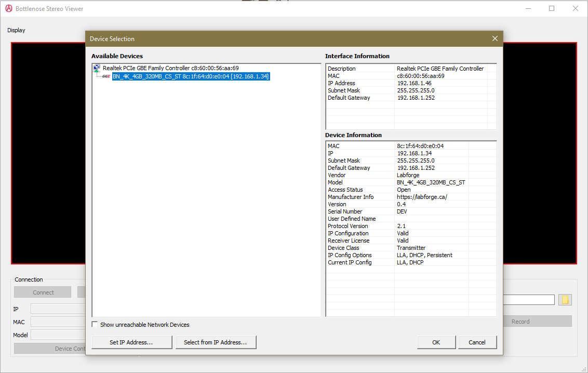The image size is (588, 373).
Task: Click the Receiver License row label
Action: (x=349, y=241)
